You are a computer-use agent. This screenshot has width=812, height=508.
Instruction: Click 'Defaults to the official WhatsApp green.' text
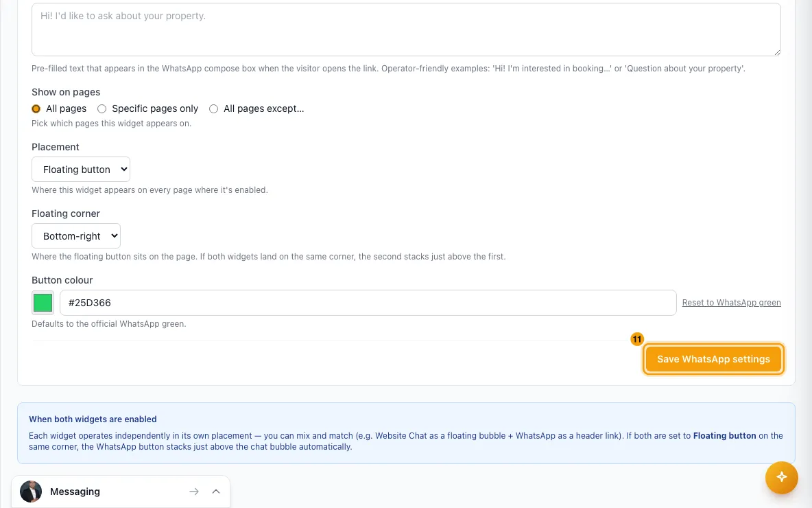109,324
